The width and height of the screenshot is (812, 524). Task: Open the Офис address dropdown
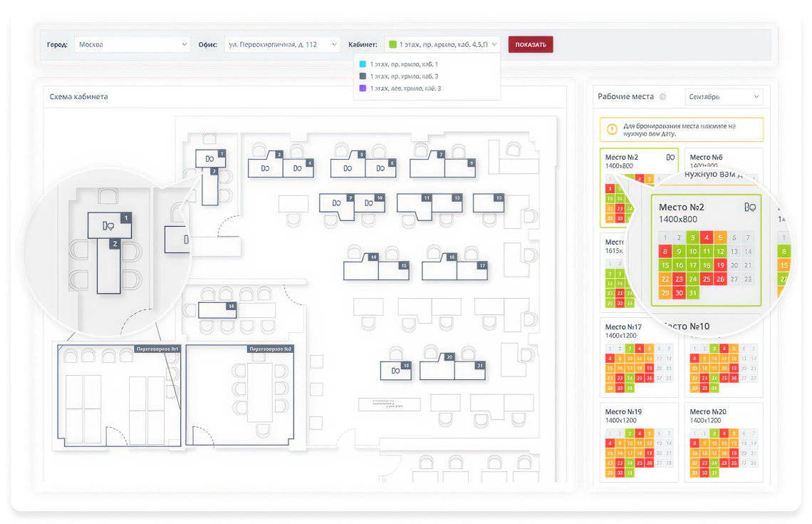(x=282, y=44)
